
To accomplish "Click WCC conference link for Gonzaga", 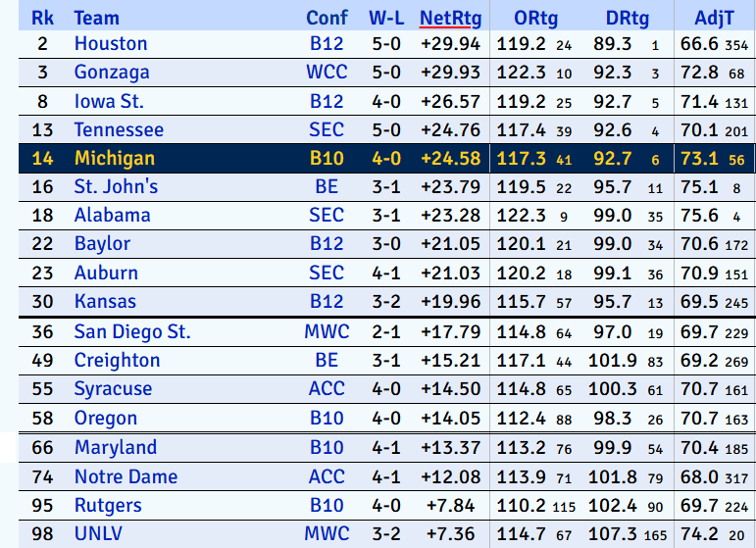I will (x=327, y=73).
